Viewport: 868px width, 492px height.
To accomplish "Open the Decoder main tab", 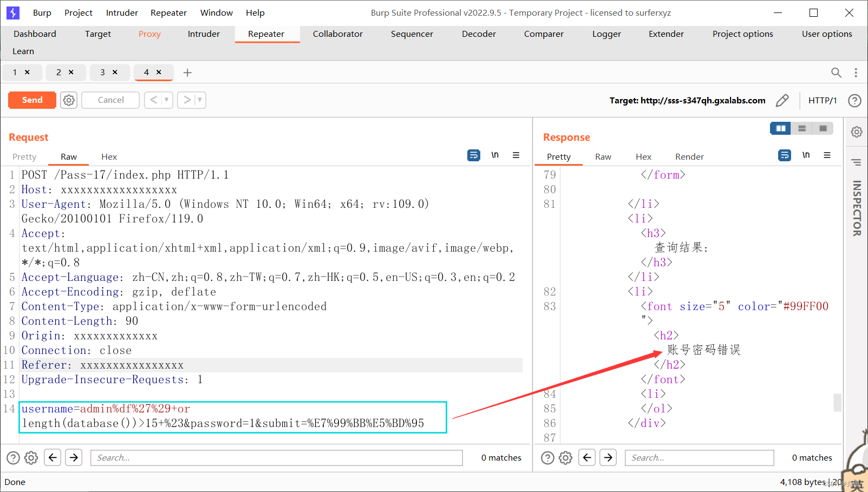I will click(x=479, y=34).
